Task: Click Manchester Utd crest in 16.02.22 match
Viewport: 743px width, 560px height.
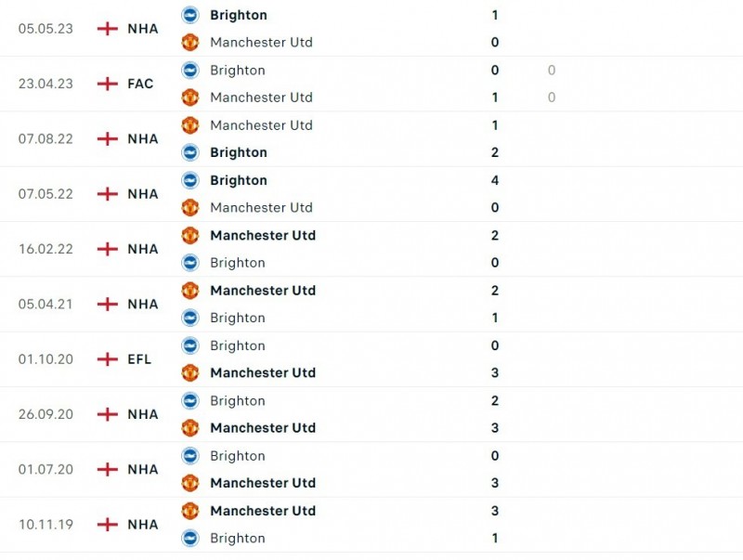Action: [190, 235]
